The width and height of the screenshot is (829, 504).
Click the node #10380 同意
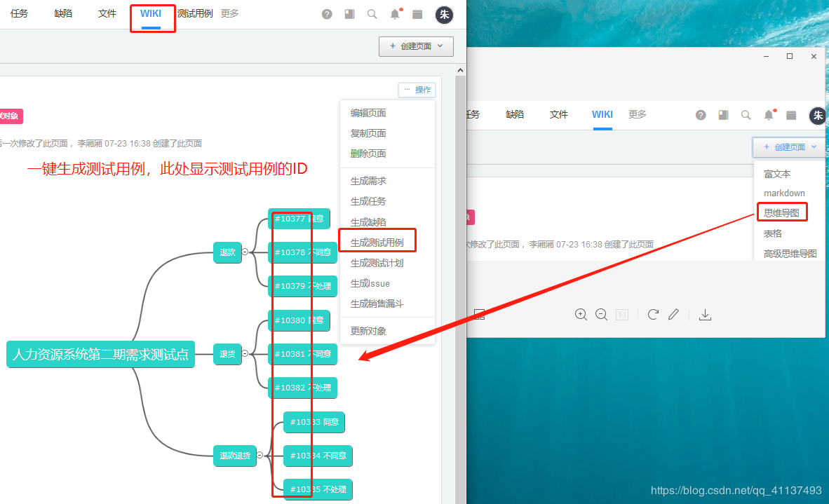click(298, 320)
